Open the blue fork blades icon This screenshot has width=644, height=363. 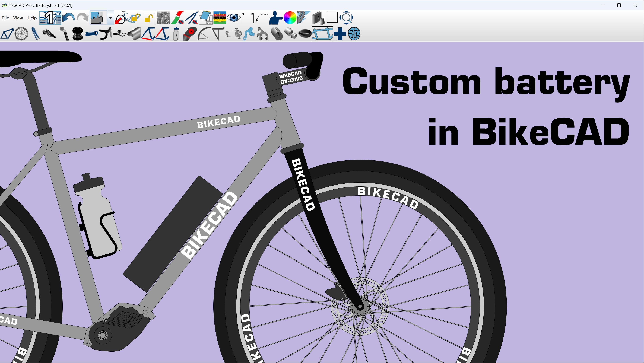click(x=36, y=34)
